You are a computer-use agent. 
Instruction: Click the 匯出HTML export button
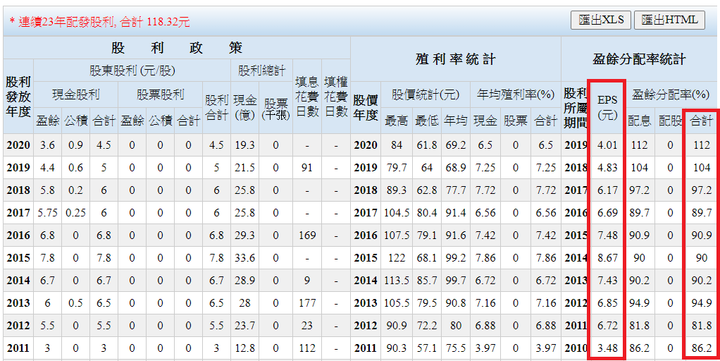point(669,20)
